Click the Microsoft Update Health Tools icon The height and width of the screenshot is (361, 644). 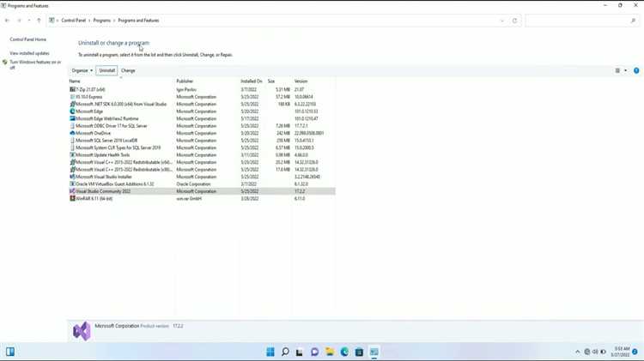pos(72,155)
